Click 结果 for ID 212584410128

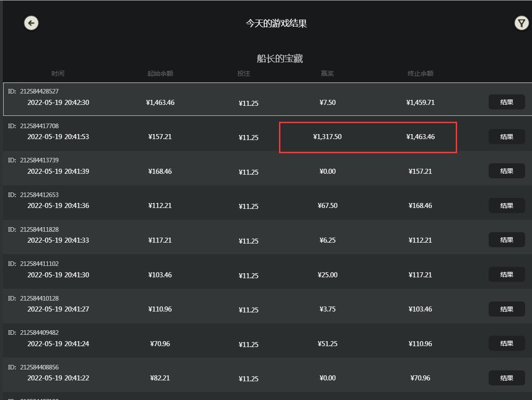click(x=506, y=309)
